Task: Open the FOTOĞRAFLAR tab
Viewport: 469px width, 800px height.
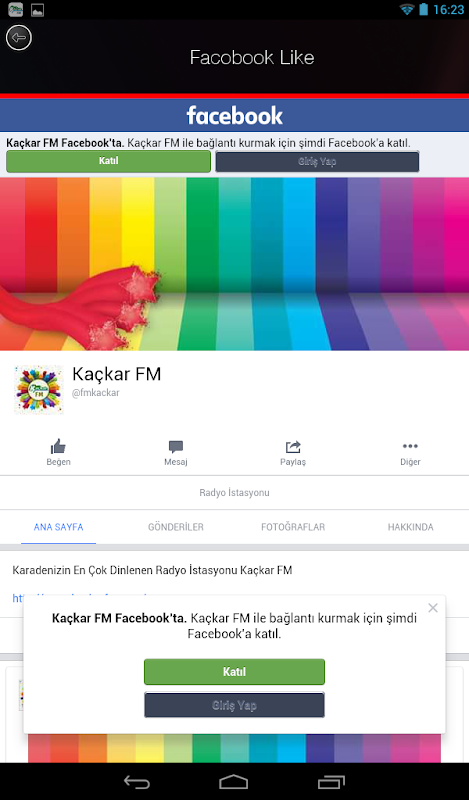Action: point(293,527)
